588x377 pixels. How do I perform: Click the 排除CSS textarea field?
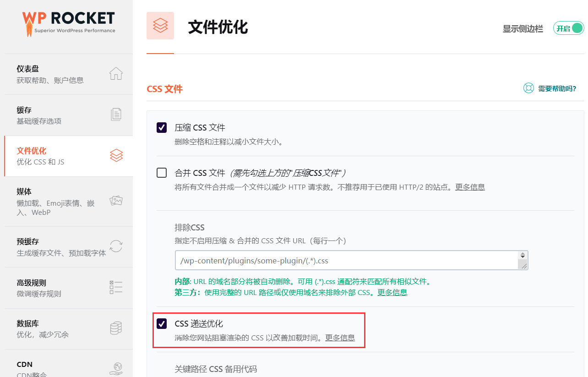(346, 261)
